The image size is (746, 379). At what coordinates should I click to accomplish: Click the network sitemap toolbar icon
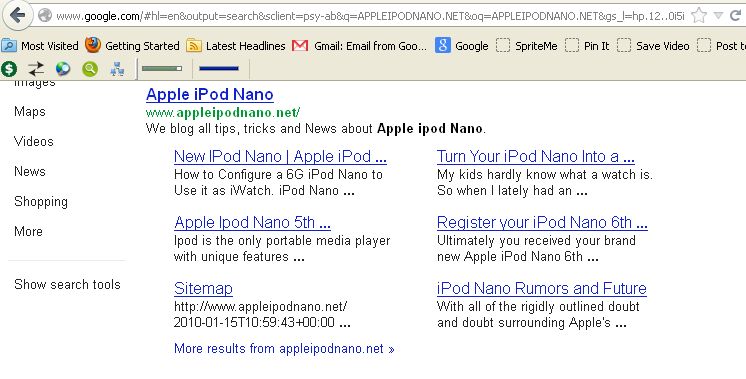tap(117, 69)
